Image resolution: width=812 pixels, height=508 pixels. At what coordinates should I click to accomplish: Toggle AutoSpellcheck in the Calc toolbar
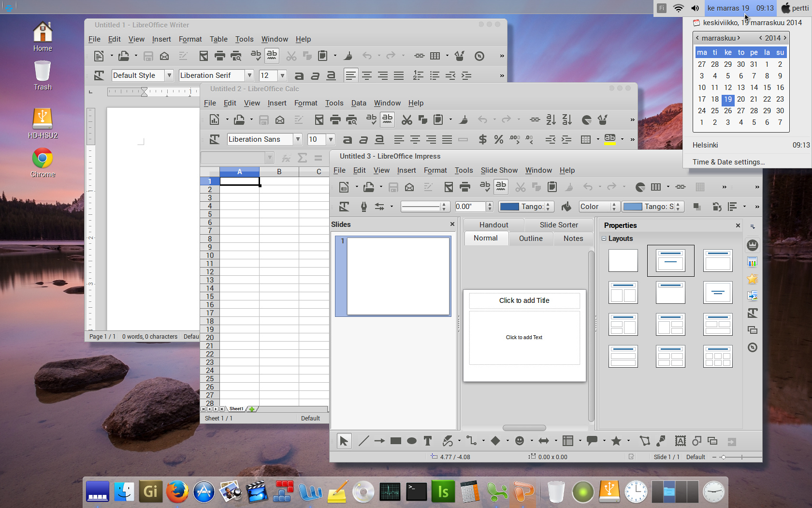pos(387,120)
